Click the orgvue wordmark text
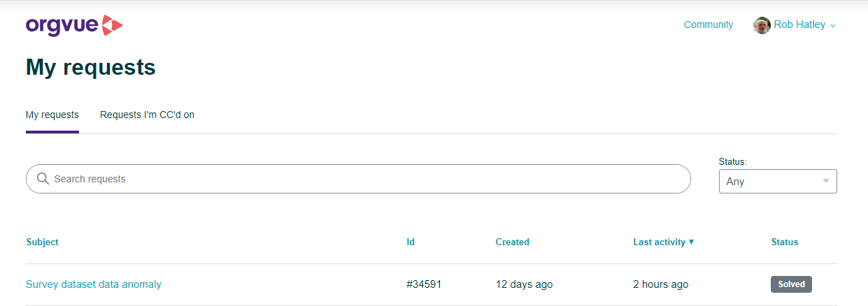868x306 pixels. (x=62, y=27)
